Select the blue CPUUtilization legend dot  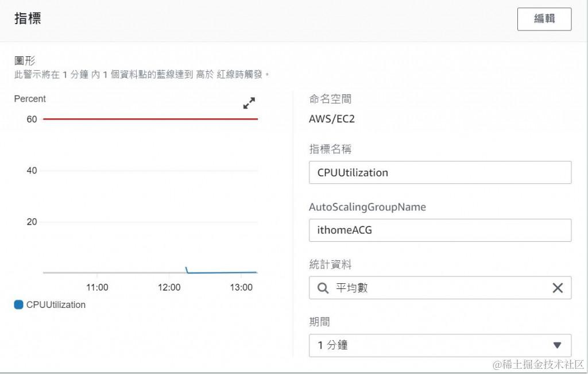(17, 305)
